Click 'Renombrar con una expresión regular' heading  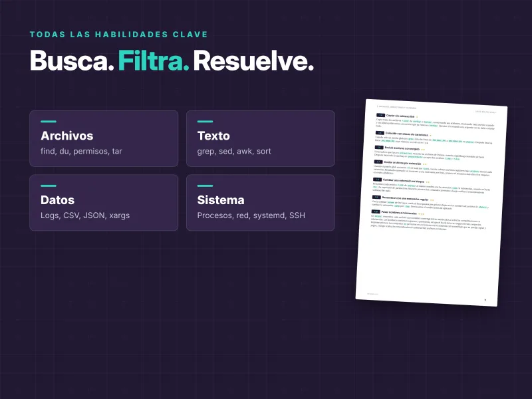(x=406, y=198)
